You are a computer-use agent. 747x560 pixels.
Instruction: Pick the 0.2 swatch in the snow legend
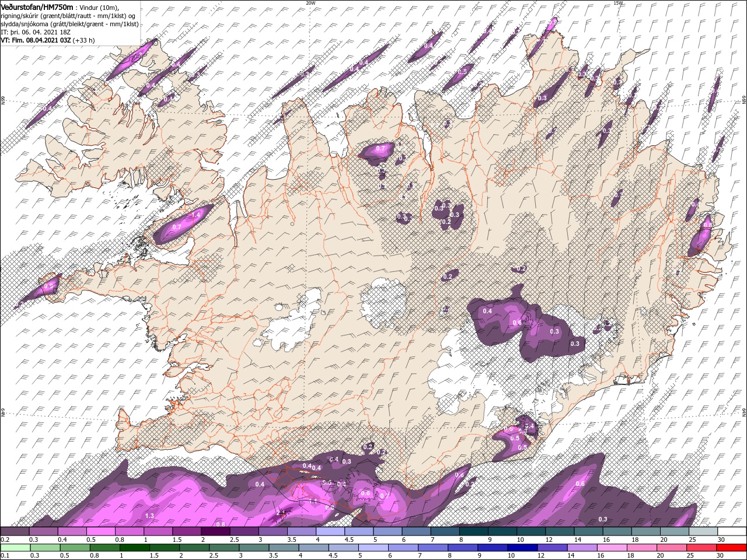15,531
